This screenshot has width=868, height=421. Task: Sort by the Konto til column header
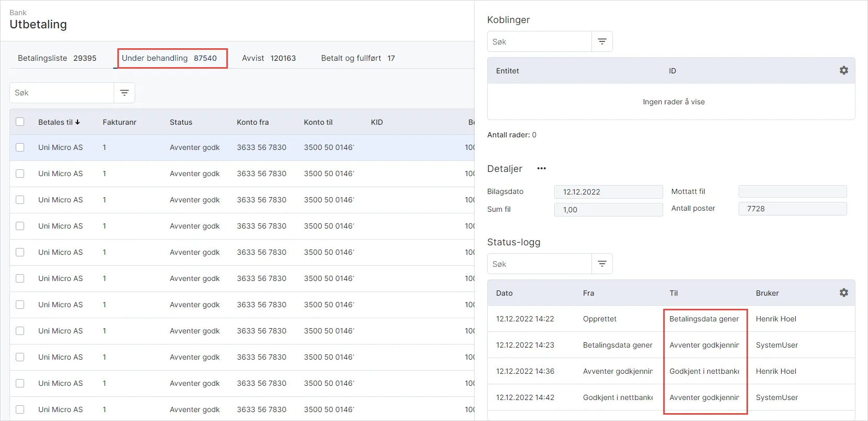318,122
